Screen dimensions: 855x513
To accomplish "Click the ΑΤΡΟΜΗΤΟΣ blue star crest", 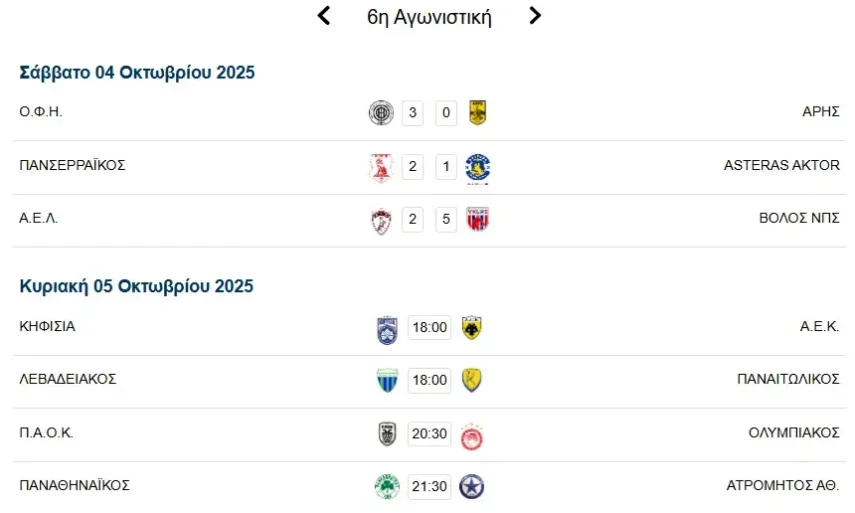I will click(x=471, y=488).
